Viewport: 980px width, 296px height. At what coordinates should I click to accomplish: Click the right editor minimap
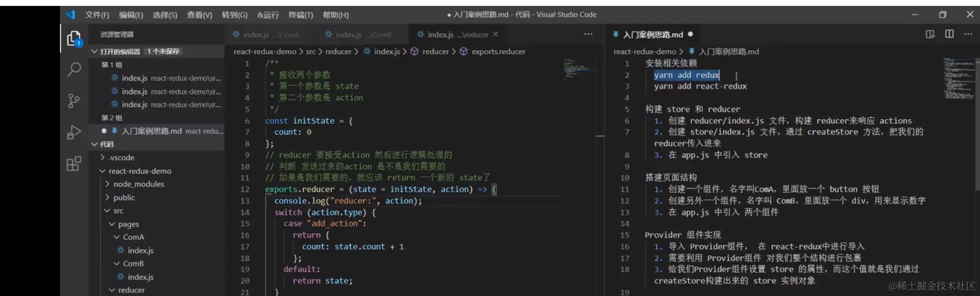pos(958,79)
